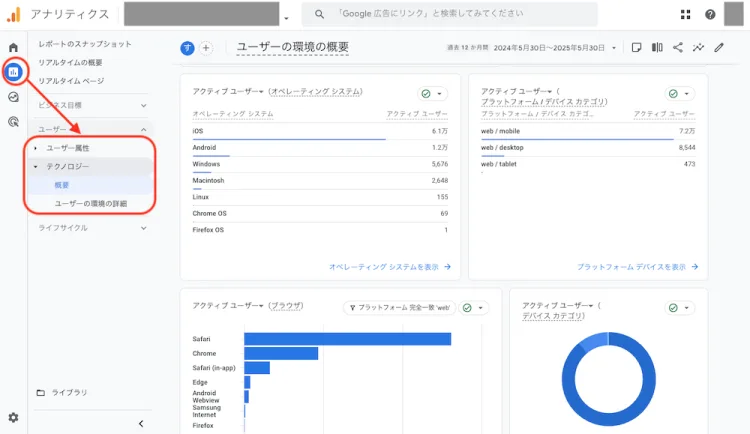The height and width of the screenshot is (434, 750).
Task: Click the account avatar in top right
Action: pos(734,13)
